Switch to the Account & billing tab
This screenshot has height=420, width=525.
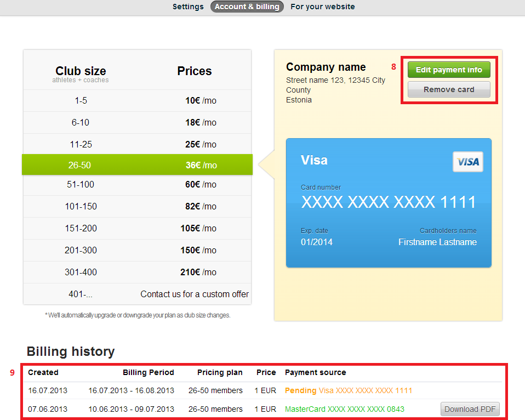tap(247, 7)
